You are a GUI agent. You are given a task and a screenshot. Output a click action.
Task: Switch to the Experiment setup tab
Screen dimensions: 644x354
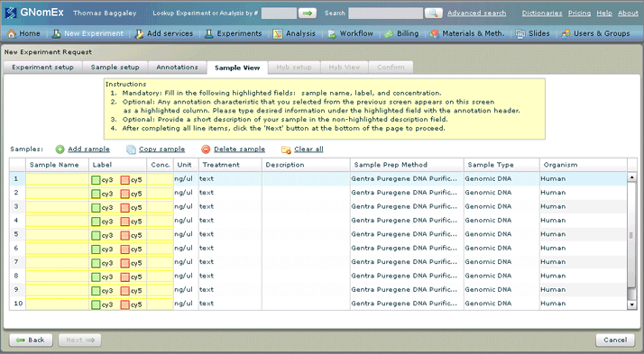(x=42, y=68)
